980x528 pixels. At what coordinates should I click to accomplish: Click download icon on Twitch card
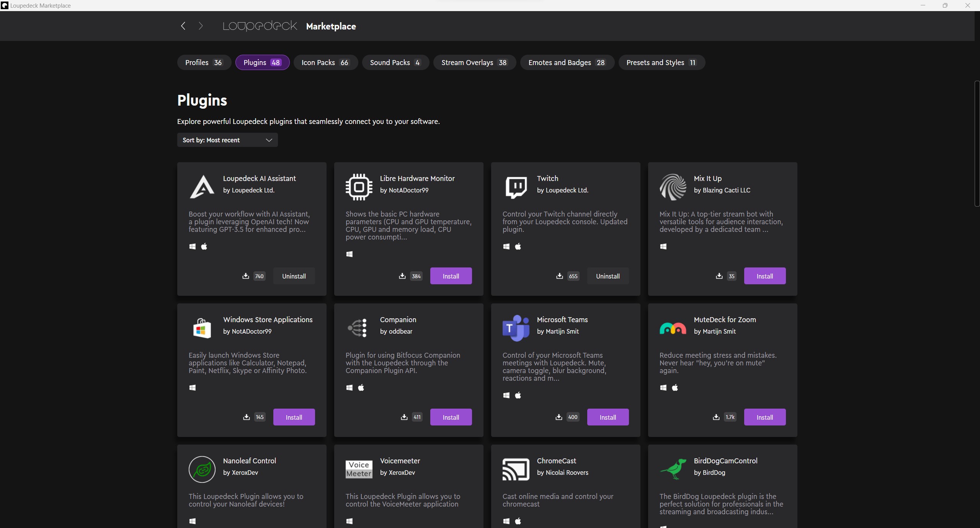click(560, 276)
